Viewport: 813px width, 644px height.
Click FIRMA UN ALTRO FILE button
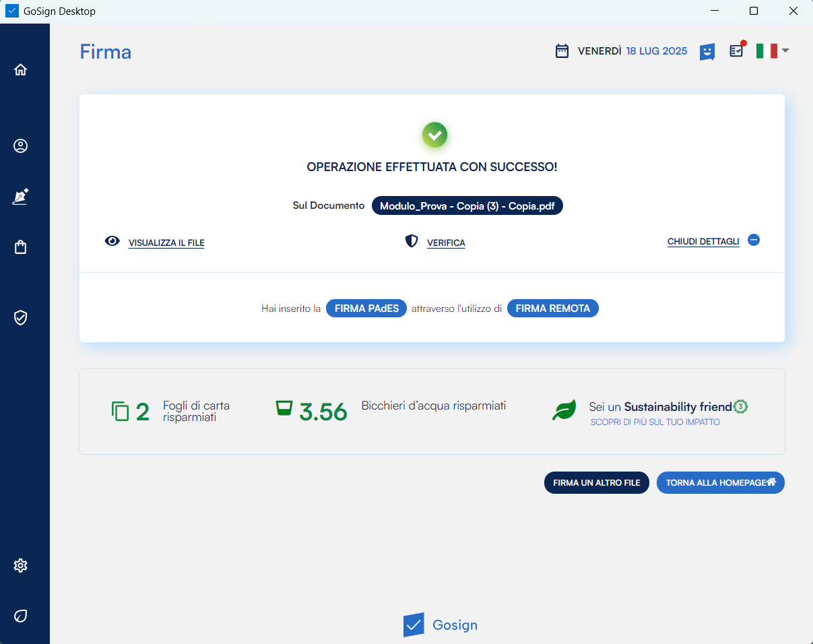click(x=597, y=483)
